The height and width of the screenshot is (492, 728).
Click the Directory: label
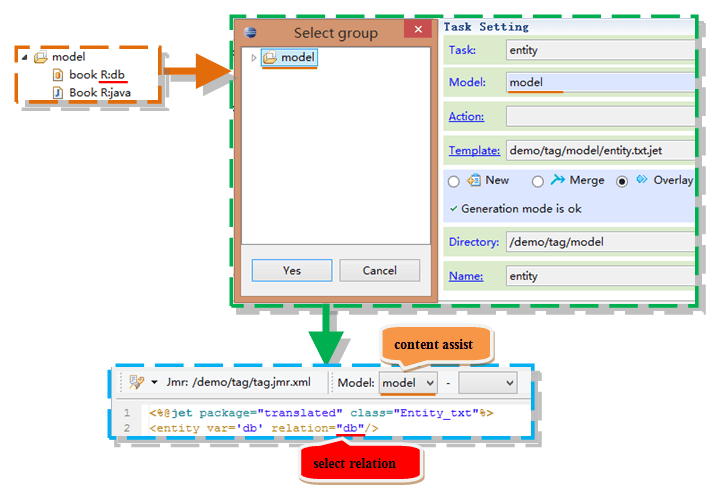474,242
